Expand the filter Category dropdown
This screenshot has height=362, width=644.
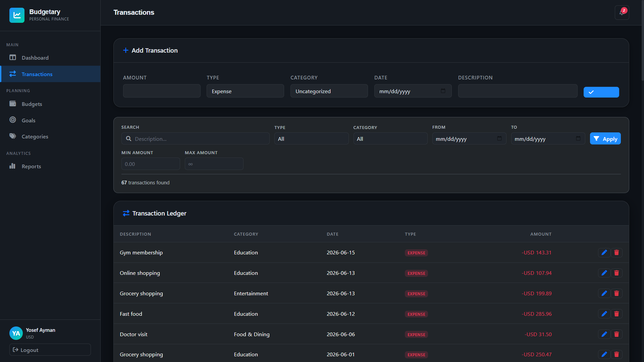click(x=390, y=139)
